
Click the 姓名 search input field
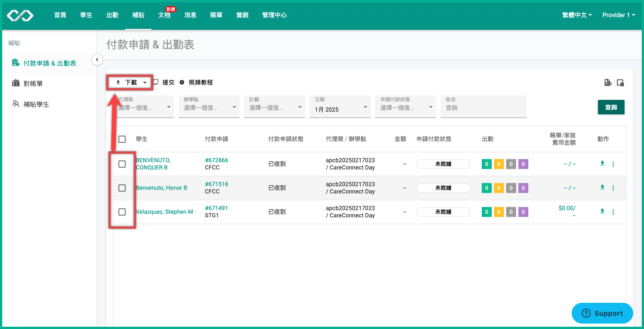point(484,107)
